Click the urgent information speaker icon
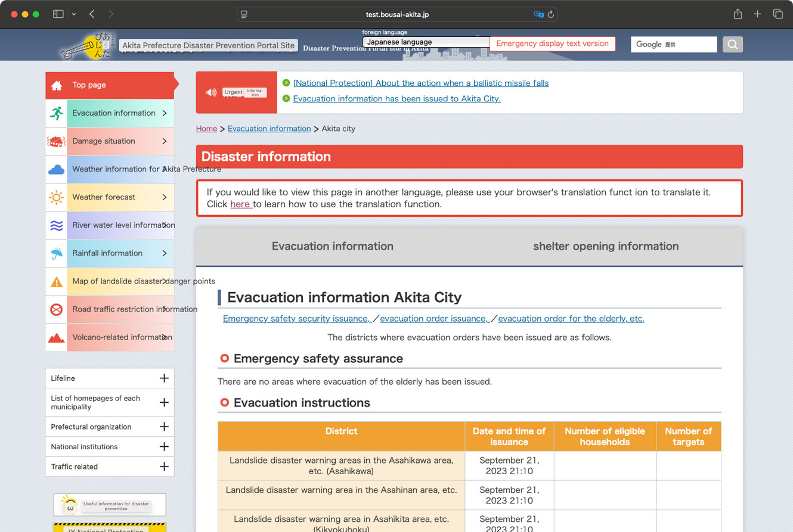Image resolution: width=793 pixels, height=532 pixels. pyautogui.click(x=211, y=92)
